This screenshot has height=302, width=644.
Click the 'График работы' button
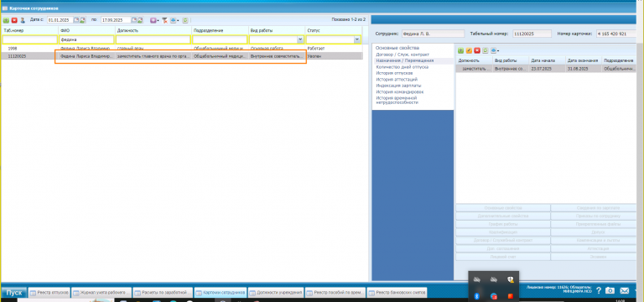point(503,224)
